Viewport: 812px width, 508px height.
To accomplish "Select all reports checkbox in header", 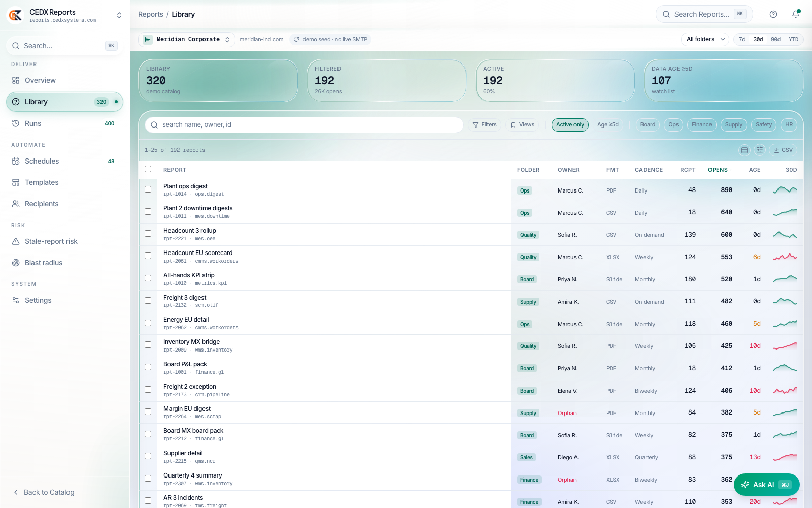I will (x=148, y=169).
